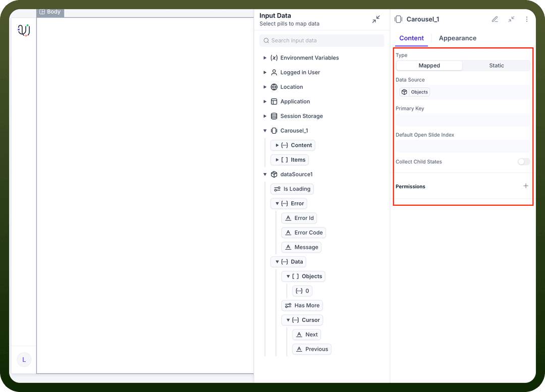Click the cube icon in the Objects data source pill

(404, 92)
